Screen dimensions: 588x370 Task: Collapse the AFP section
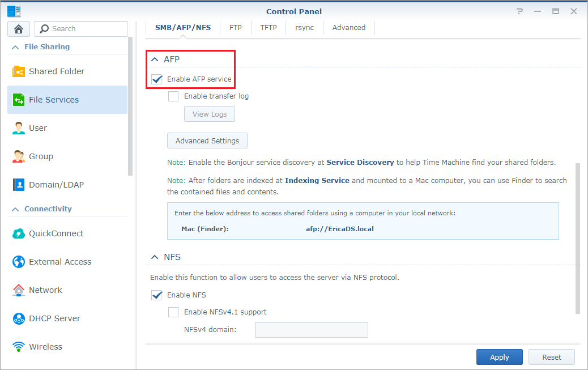(x=155, y=59)
